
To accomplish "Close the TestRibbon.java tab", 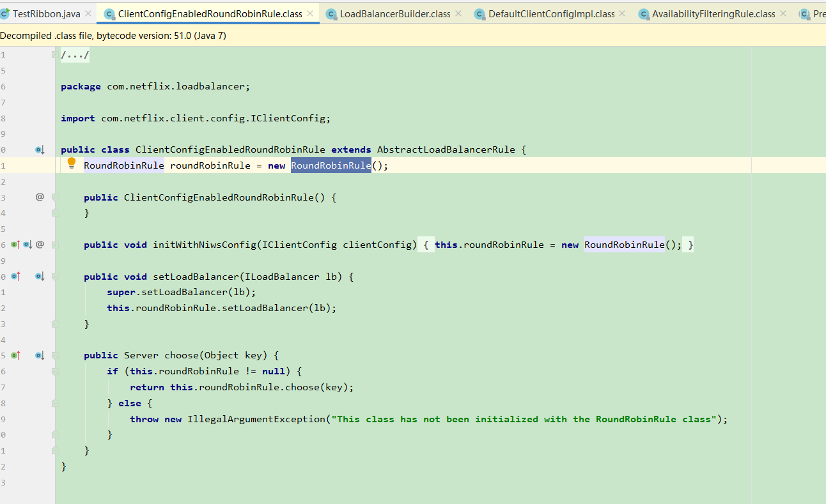I will point(88,13).
